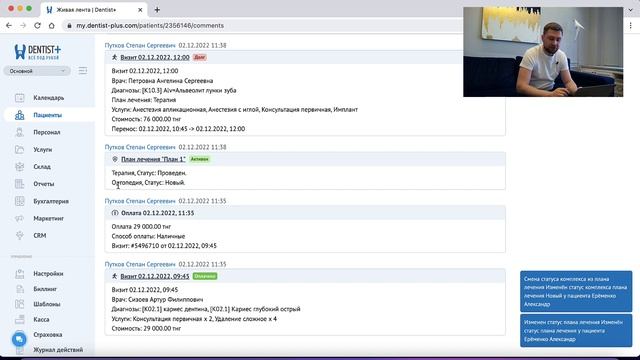640x360 pixels.
Task: Click text Ортопедия, Статус: Новый
Action: click(148, 182)
